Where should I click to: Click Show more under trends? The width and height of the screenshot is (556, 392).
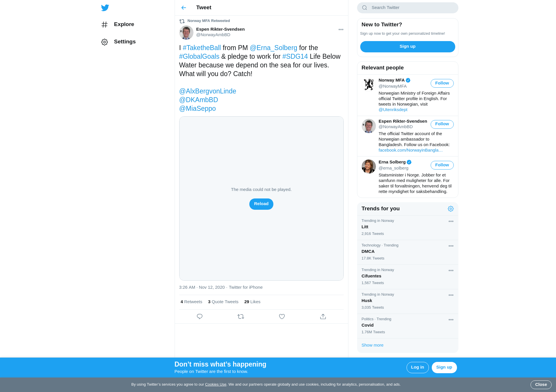coord(372,345)
